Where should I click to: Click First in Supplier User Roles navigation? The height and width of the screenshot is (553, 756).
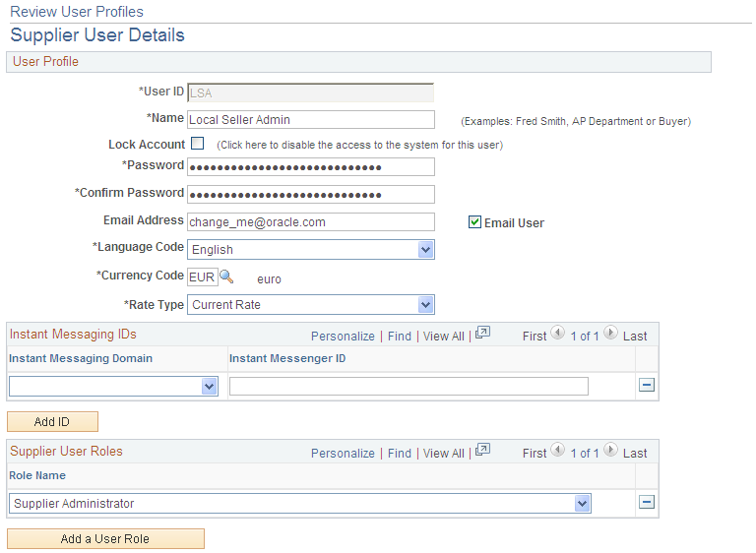535,454
